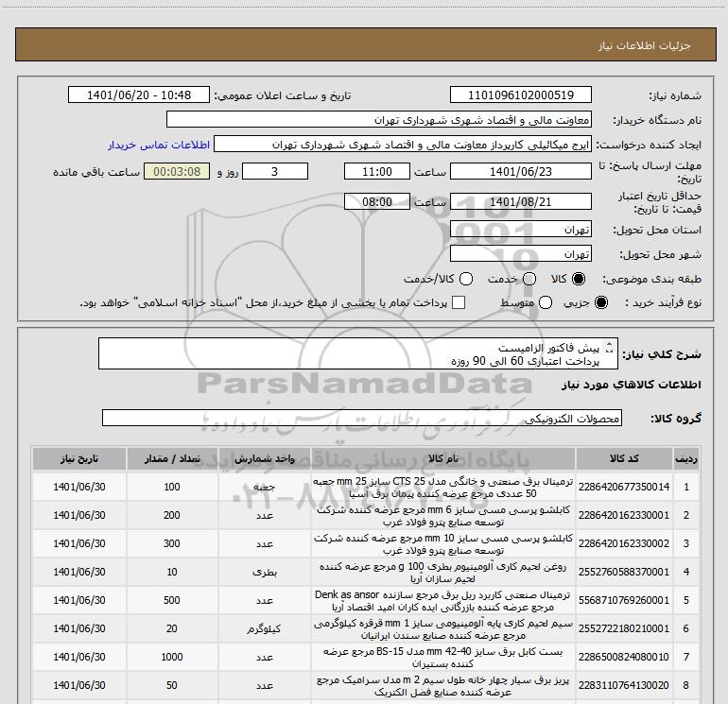Click the کد کالا column header

[x=624, y=459]
